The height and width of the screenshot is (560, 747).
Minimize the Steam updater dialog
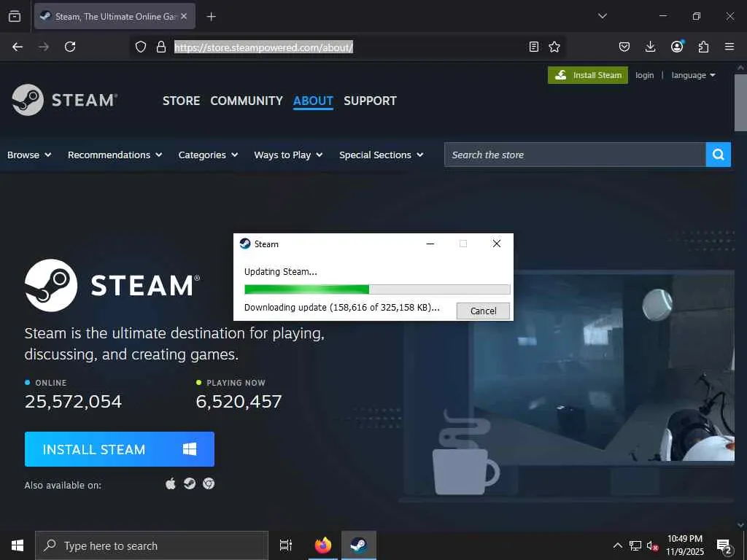[430, 244]
